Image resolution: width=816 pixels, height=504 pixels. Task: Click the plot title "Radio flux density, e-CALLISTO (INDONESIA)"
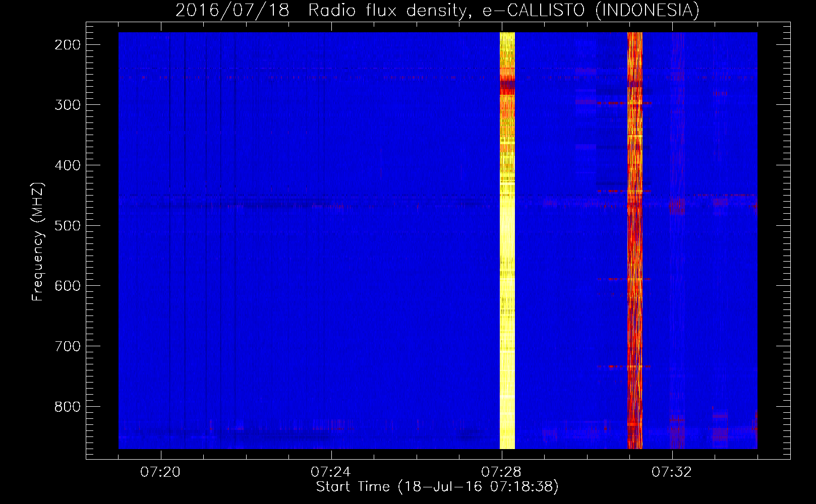[x=503, y=11]
